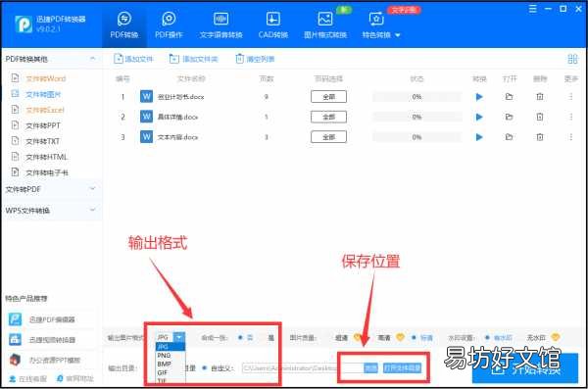Choose PNG from output format list
The image size is (588, 389).
coord(165,356)
